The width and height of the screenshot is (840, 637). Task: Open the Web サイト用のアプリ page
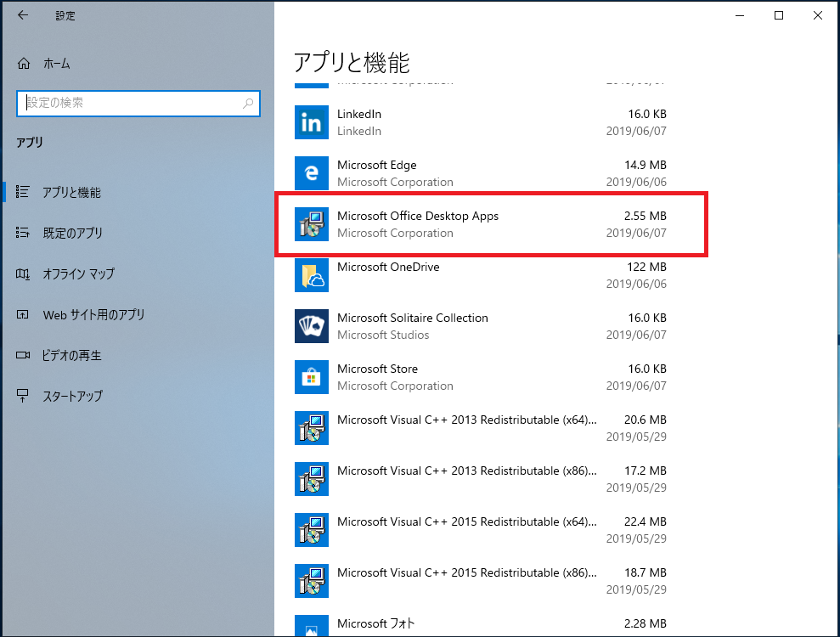(138, 314)
